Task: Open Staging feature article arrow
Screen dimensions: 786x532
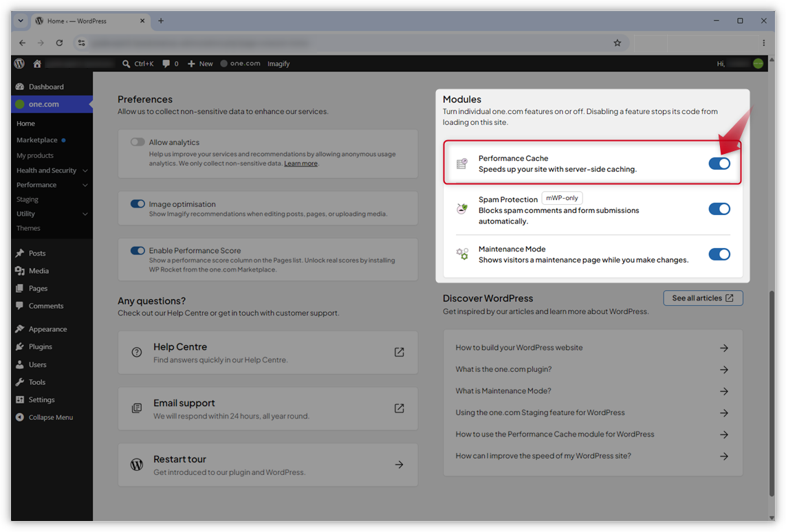Action: 724,413
